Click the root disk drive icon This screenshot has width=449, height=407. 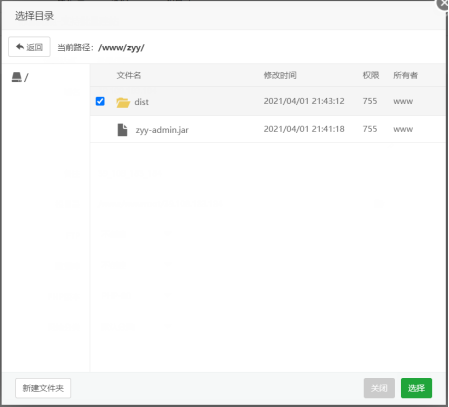(17, 77)
